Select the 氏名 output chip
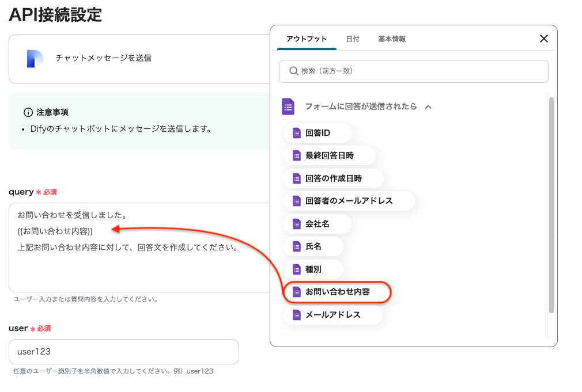The image size is (582, 392). [313, 246]
